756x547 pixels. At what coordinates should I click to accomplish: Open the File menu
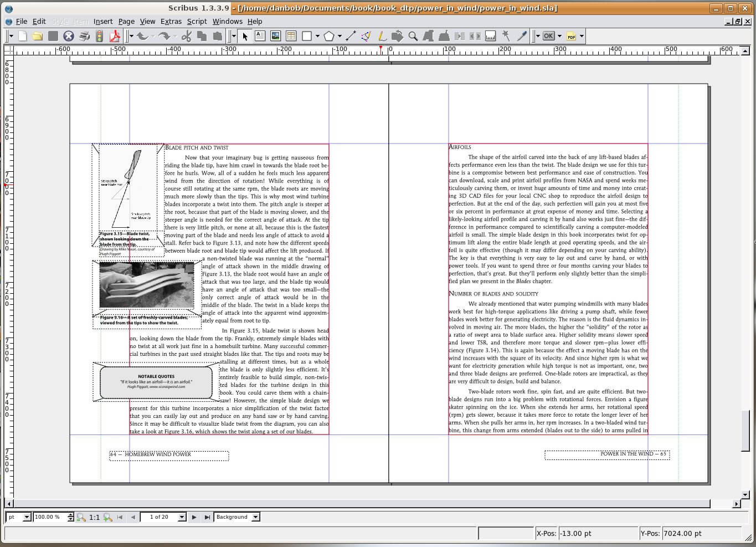coord(22,21)
